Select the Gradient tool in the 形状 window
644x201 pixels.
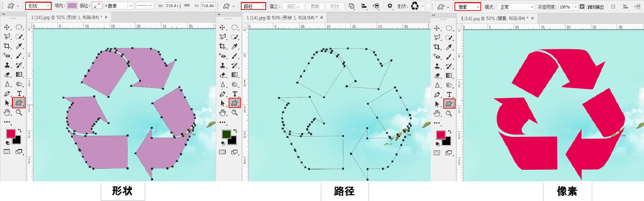coord(19,75)
